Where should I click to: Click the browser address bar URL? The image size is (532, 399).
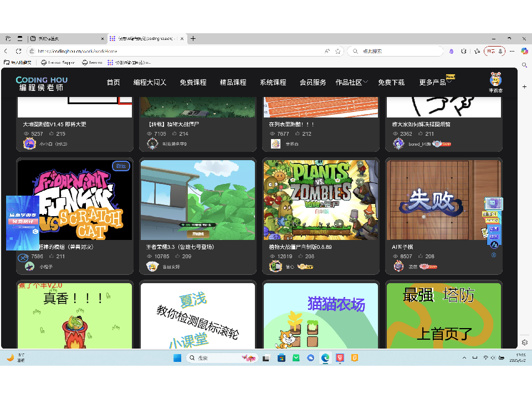(x=78, y=51)
